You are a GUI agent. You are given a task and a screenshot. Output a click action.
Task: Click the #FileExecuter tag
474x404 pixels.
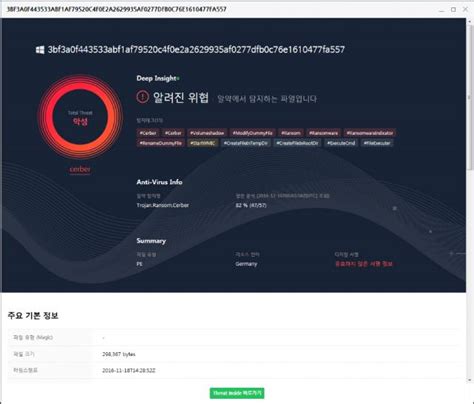[377, 143]
